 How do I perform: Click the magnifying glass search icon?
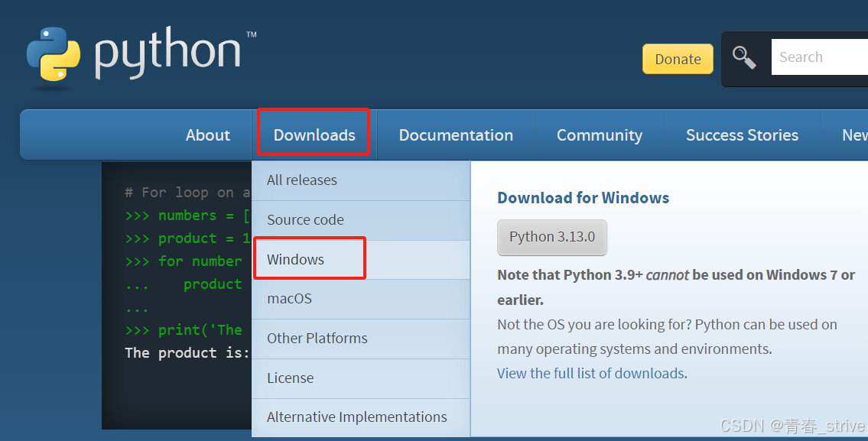pyautogui.click(x=744, y=57)
